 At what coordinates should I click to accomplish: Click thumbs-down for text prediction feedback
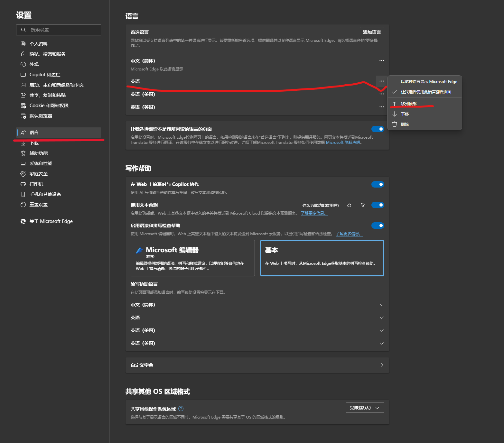point(363,205)
